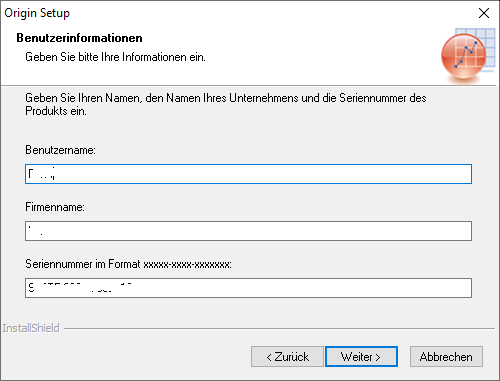This screenshot has height=381, width=500.
Task: Select the Firmenname text box
Action: pyautogui.click(x=248, y=231)
